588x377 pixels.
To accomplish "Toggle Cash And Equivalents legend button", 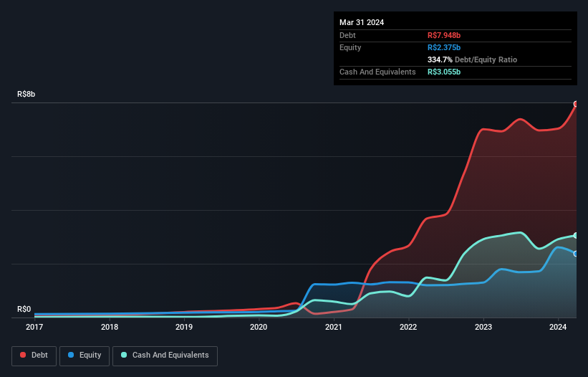I will point(165,355).
